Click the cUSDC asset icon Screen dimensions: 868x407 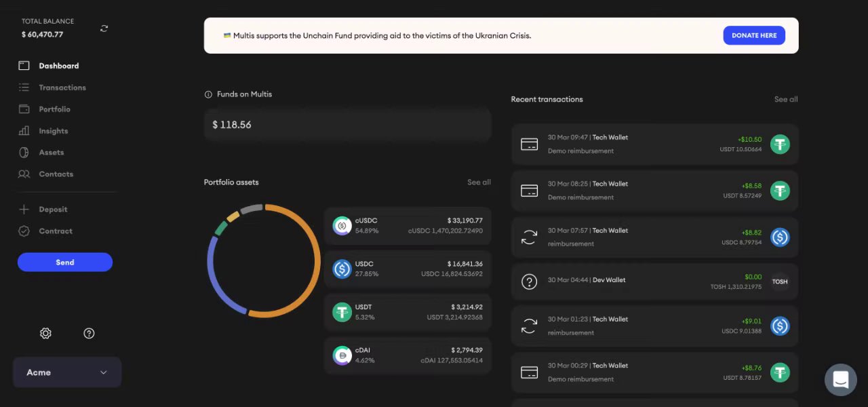[342, 226]
